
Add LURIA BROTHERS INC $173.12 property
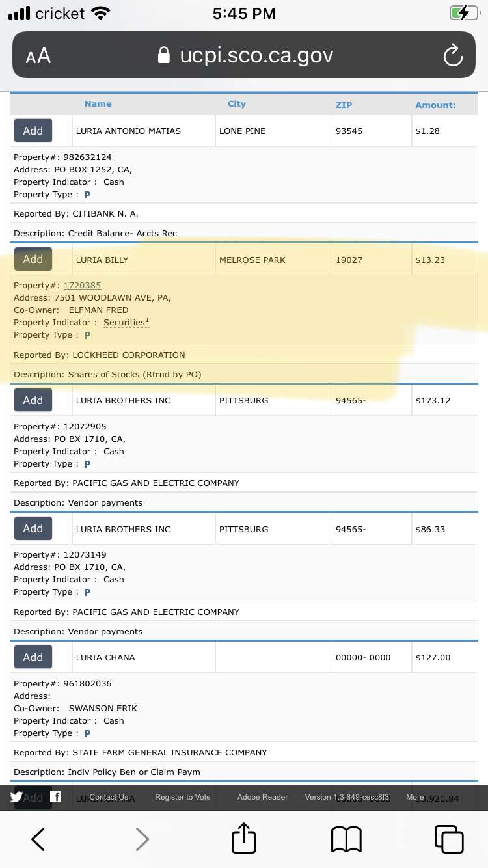tap(33, 400)
